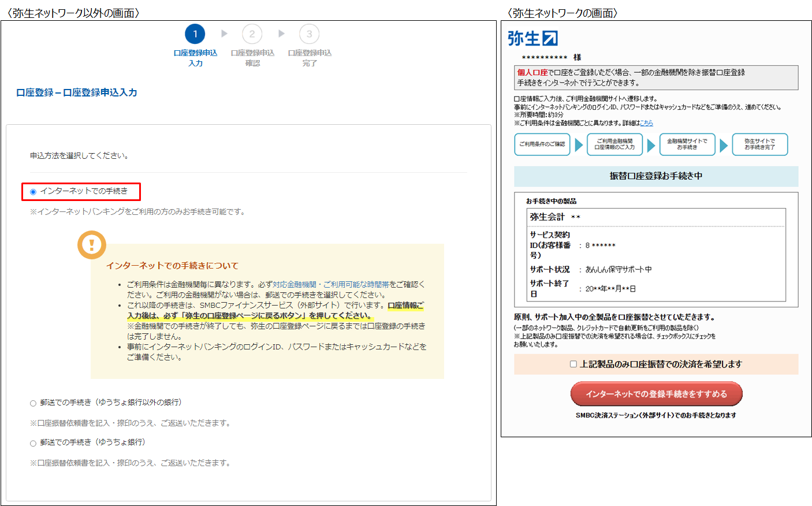The image size is (812, 506).
Task: Click the 金融機関サイトでお手続き step box
Action: tap(687, 144)
